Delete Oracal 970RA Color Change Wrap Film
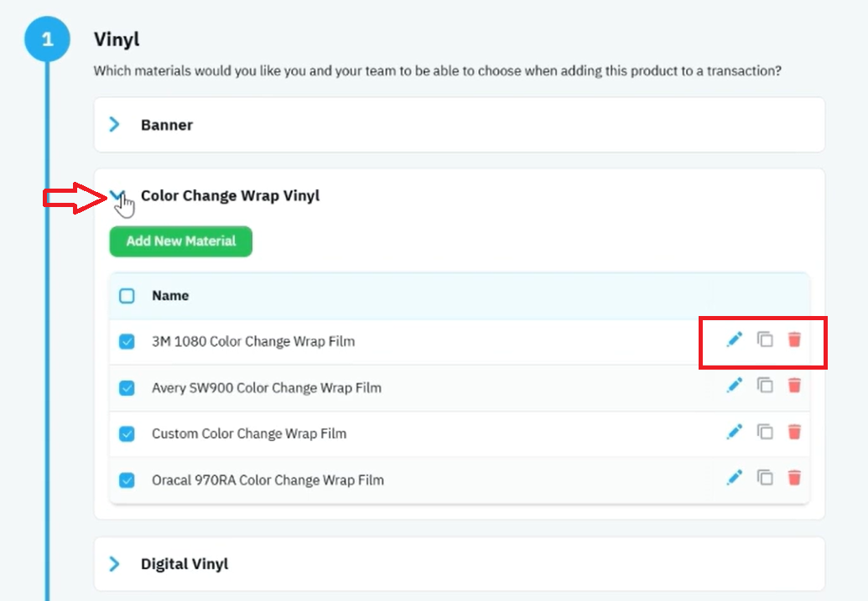This screenshot has width=868, height=601. coord(794,478)
